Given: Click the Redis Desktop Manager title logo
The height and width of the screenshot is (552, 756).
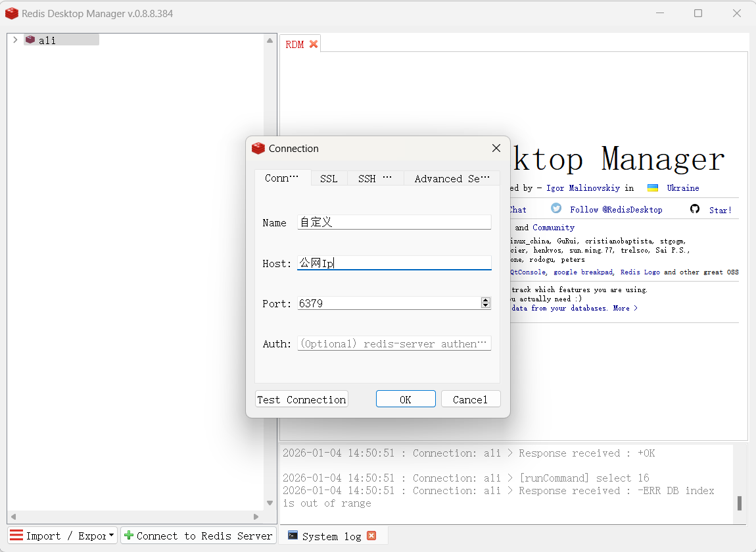Looking at the screenshot, I should tap(12, 14).
